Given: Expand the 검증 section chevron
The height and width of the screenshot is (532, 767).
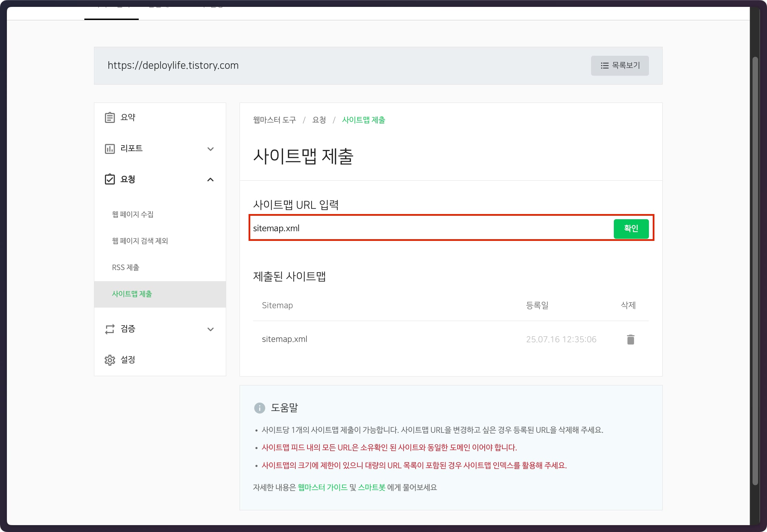Looking at the screenshot, I should [210, 329].
